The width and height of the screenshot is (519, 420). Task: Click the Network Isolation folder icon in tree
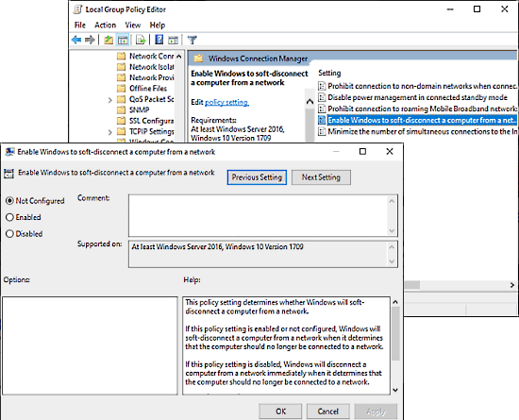122,67
